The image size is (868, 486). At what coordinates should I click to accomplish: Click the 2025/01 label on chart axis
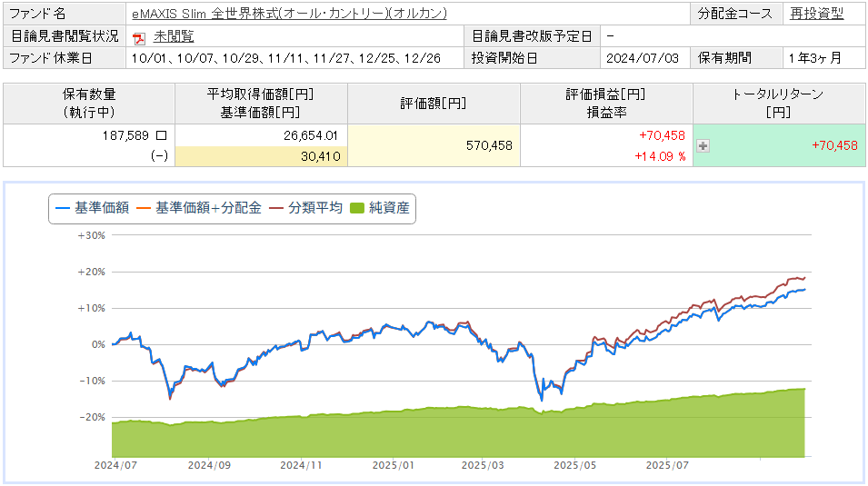coord(393,464)
